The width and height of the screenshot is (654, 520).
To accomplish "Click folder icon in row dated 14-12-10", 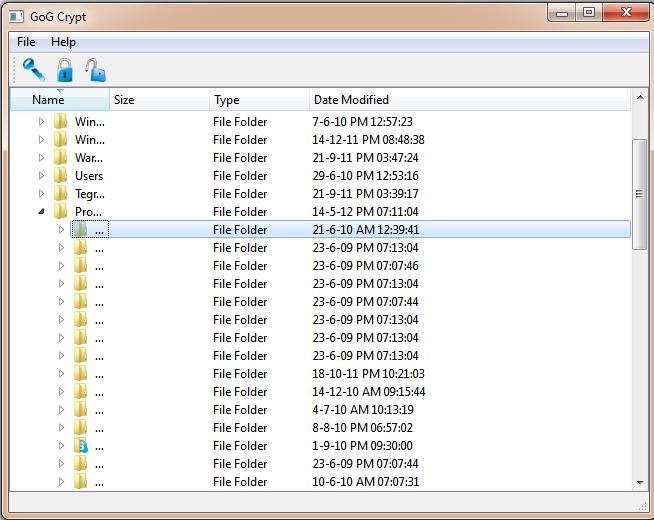I will (80, 392).
